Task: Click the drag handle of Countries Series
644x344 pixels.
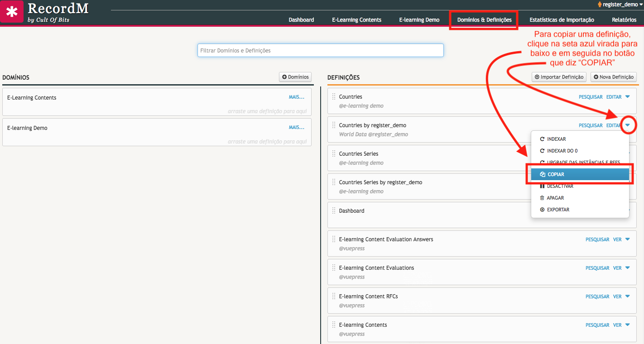Action: pos(334,154)
